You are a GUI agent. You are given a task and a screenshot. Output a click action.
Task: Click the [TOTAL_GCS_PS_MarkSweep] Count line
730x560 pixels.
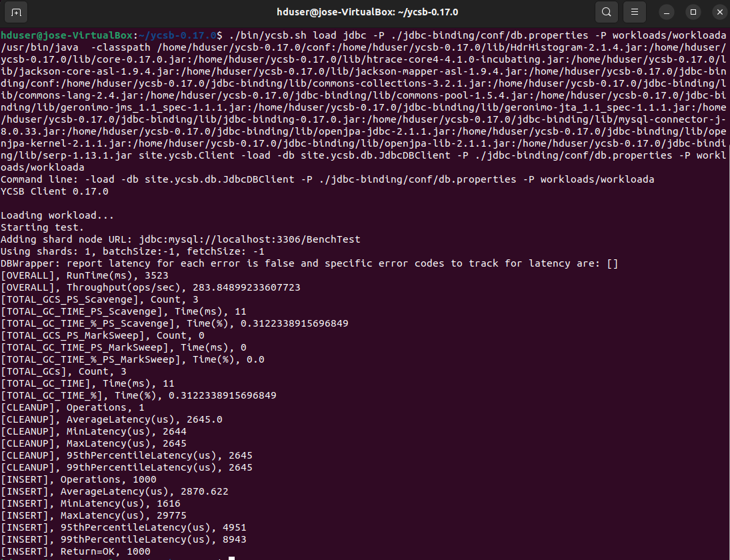click(103, 335)
